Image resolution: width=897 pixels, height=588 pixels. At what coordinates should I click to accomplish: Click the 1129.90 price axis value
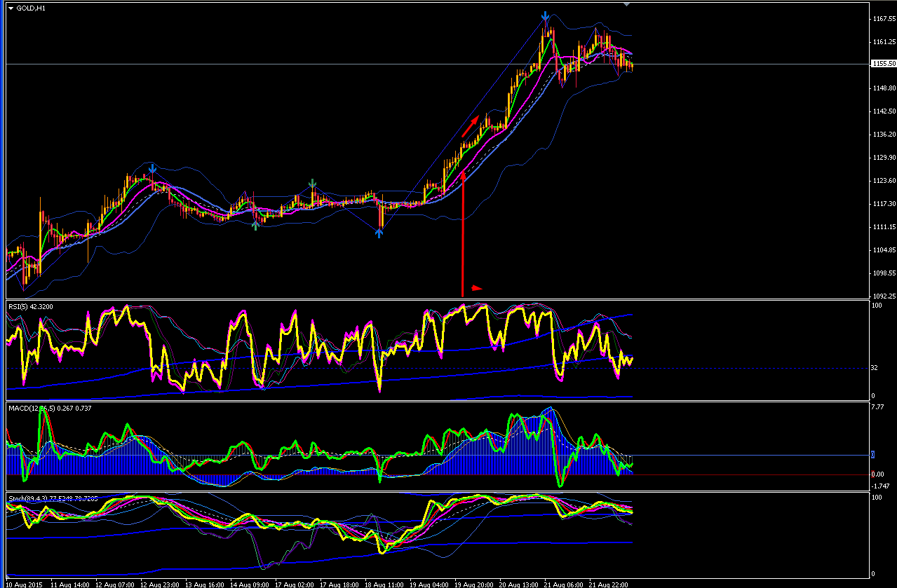point(883,158)
